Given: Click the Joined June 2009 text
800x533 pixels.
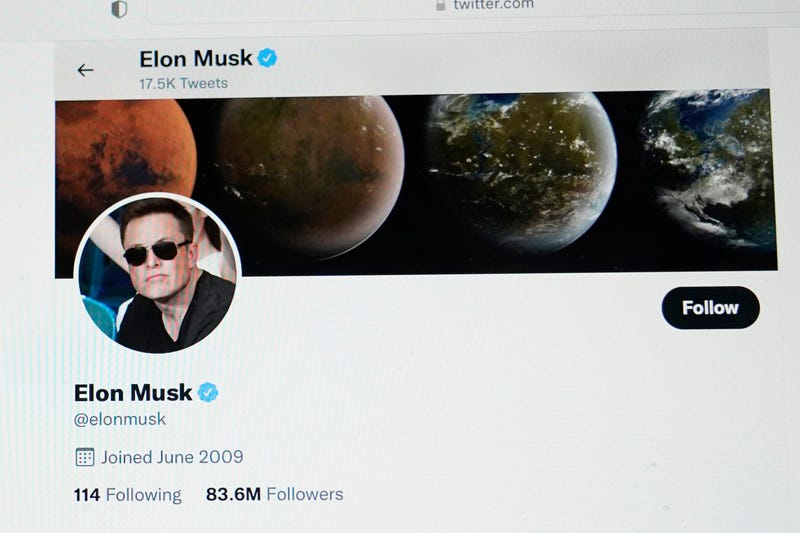Looking at the screenshot, I should [172, 457].
